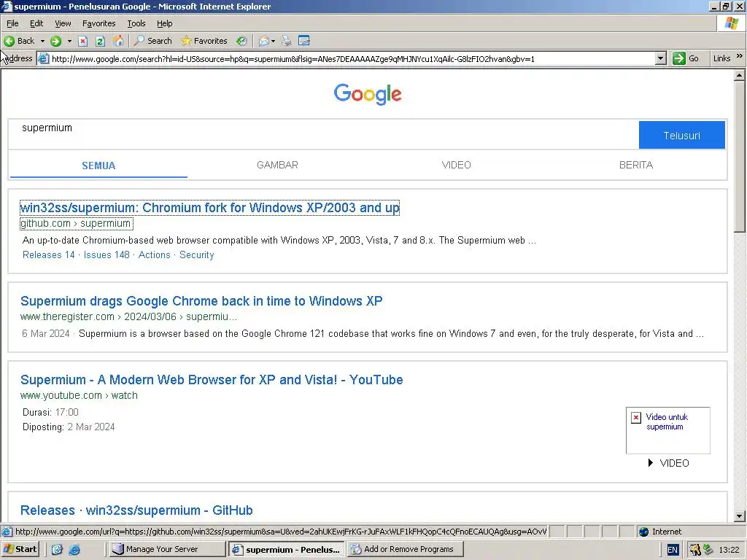The height and width of the screenshot is (560, 747).
Task: Open the Favorites star button
Action: tap(204, 41)
